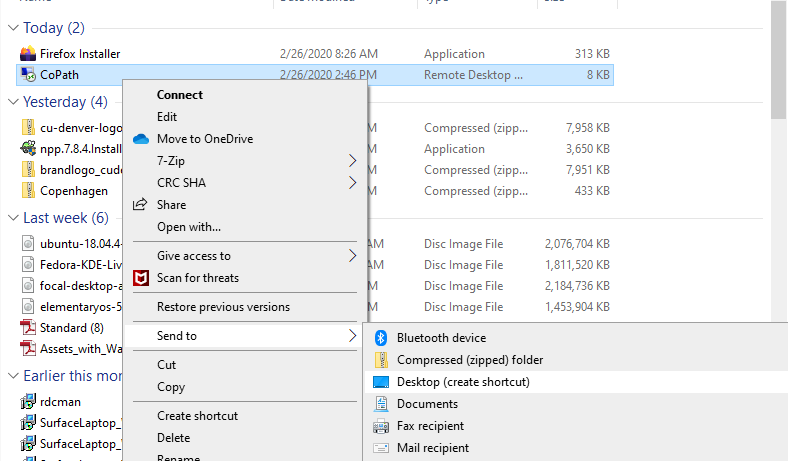Image resolution: width=788 pixels, height=461 pixels.
Task: Select the Copenhagen file name
Action: point(74,191)
